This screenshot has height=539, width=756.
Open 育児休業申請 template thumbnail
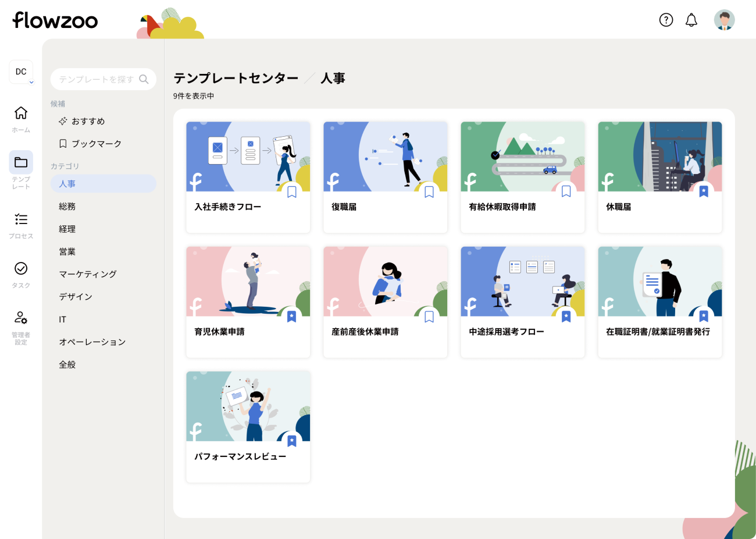(248, 281)
